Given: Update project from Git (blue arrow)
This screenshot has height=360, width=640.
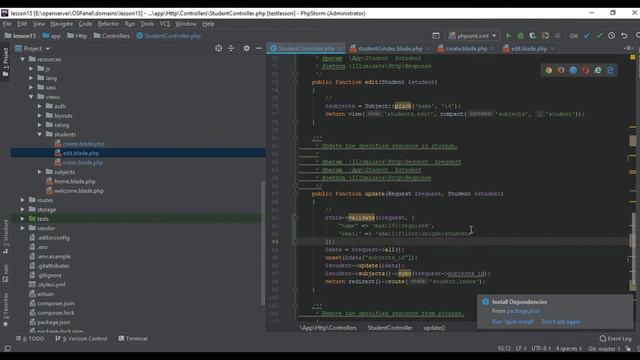Looking at the screenshot, I should (587, 36).
